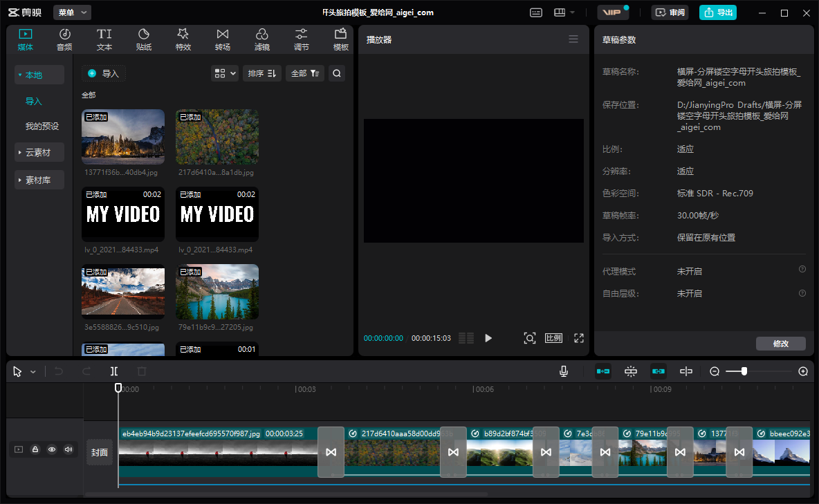Mute the main track audio

click(x=68, y=449)
